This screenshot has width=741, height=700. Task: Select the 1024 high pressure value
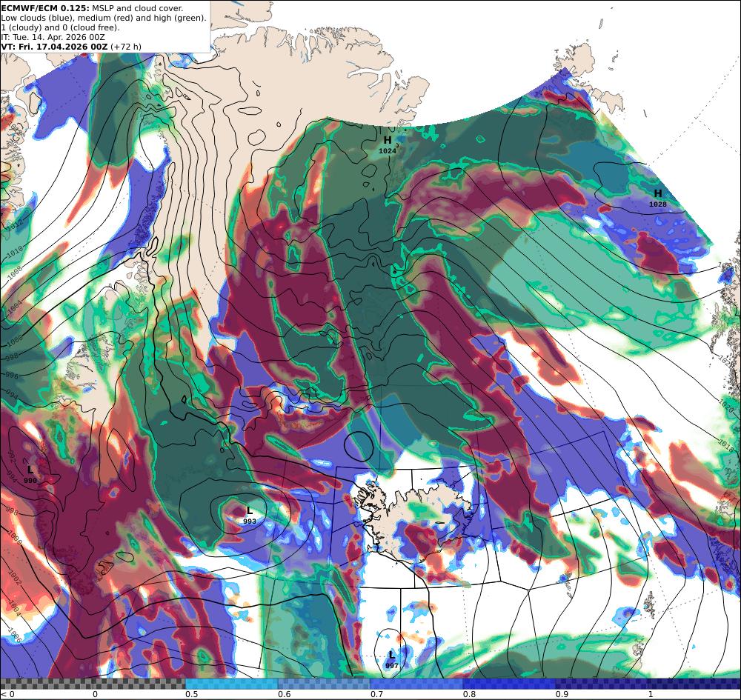point(388,150)
